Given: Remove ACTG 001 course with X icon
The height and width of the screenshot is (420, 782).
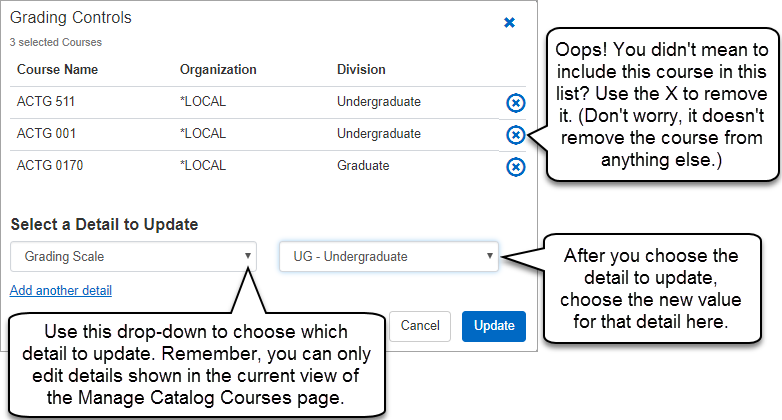Looking at the screenshot, I should click(x=515, y=134).
